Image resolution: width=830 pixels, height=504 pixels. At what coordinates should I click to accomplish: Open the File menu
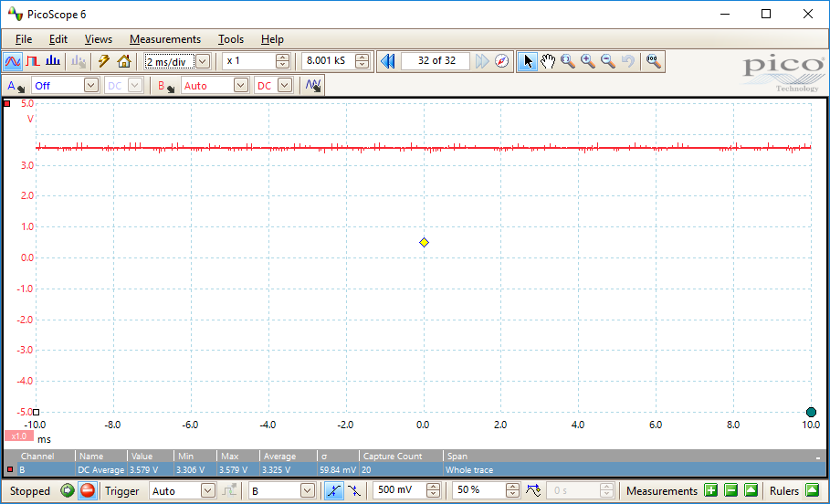[x=24, y=39]
